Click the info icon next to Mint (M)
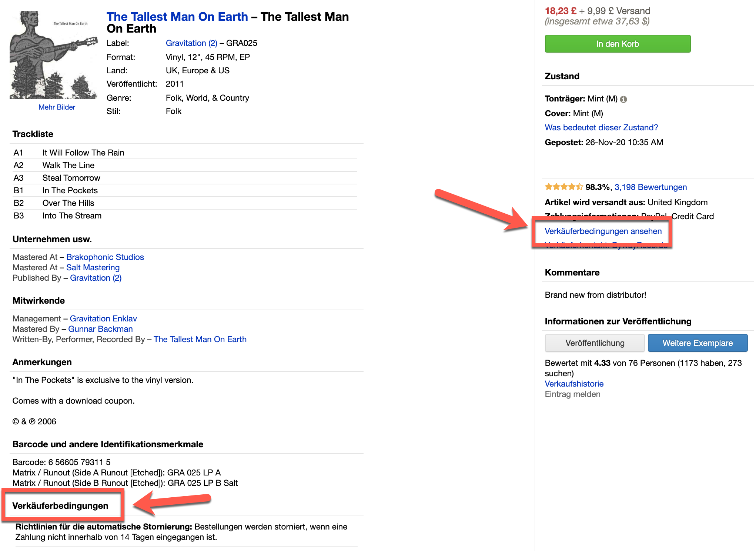This screenshot has width=756, height=551. (623, 99)
